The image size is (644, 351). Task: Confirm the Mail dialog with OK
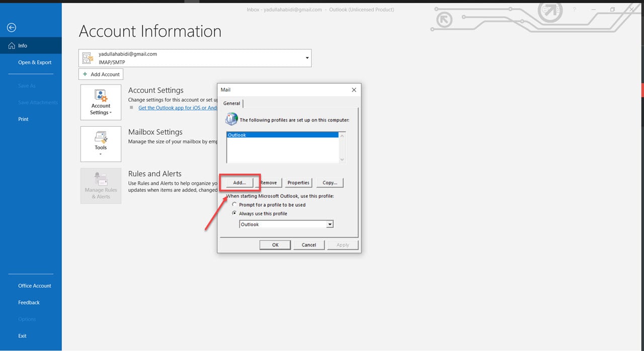point(275,245)
